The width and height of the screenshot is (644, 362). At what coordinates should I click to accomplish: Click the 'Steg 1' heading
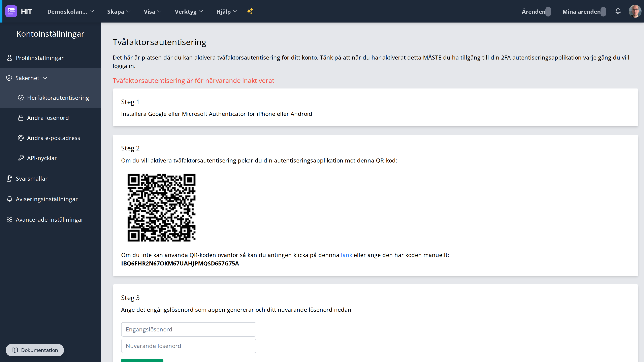(x=130, y=102)
